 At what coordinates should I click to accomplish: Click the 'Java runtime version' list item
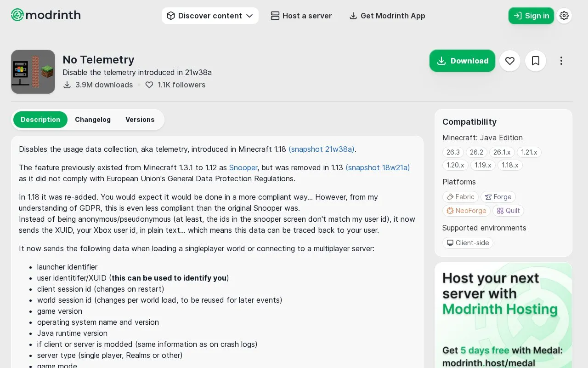tap(72, 333)
